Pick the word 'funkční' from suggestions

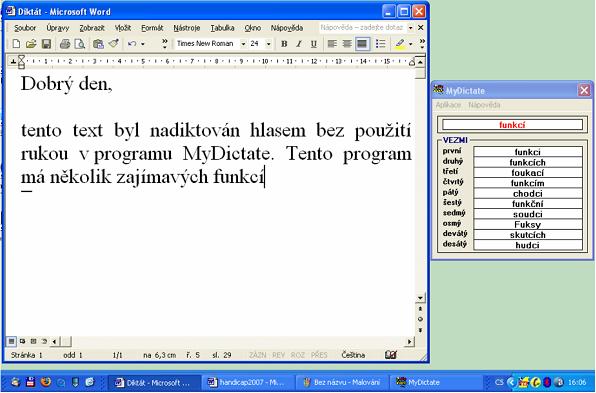[528, 204]
